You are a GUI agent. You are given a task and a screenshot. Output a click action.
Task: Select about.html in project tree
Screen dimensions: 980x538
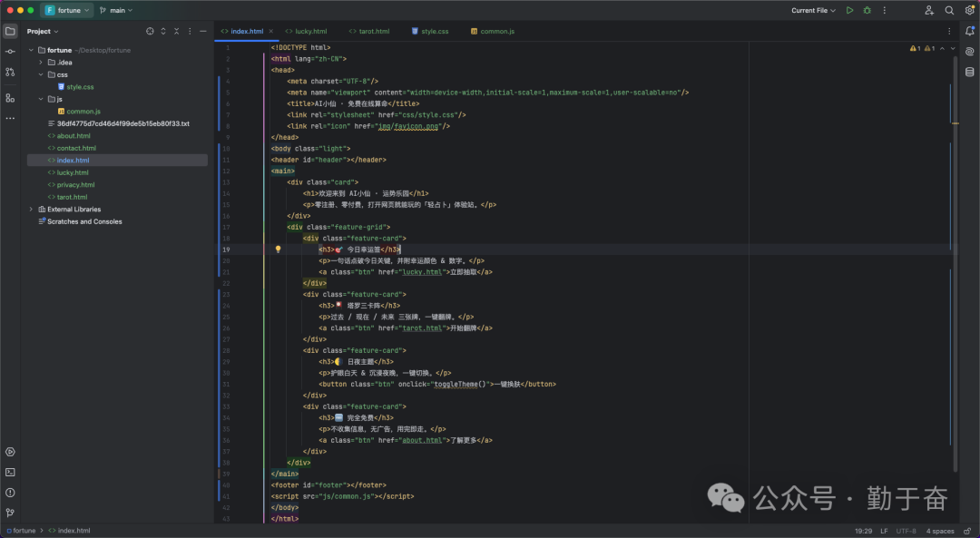pyautogui.click(x=73, y=135)
